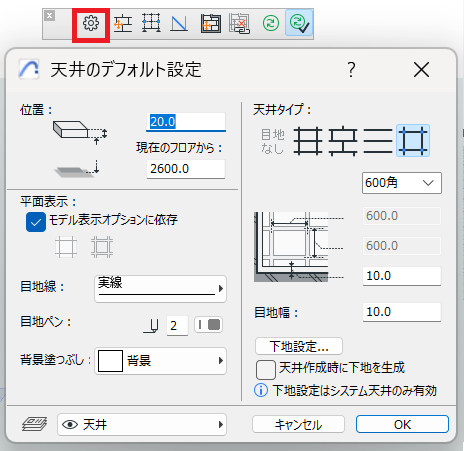Click the ceiling plan edit toolbar icon
The width and height of the screenshot is (464, 451).
point(210,24)
